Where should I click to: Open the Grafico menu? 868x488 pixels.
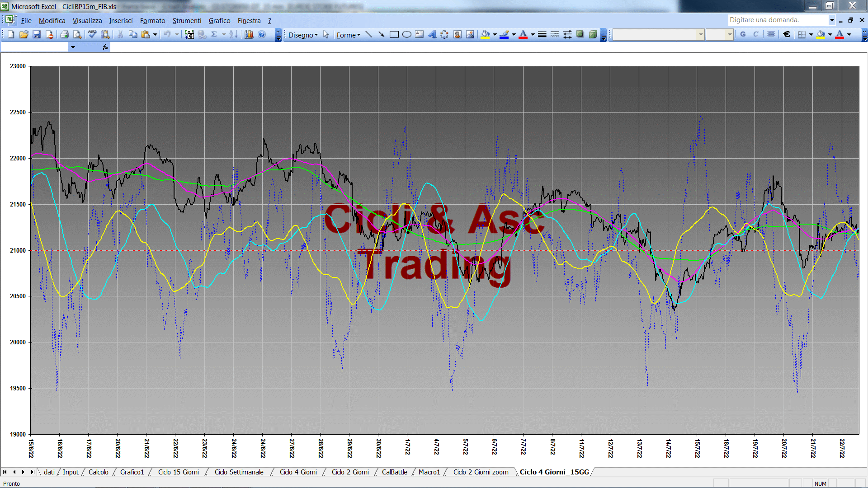[219, 21]
